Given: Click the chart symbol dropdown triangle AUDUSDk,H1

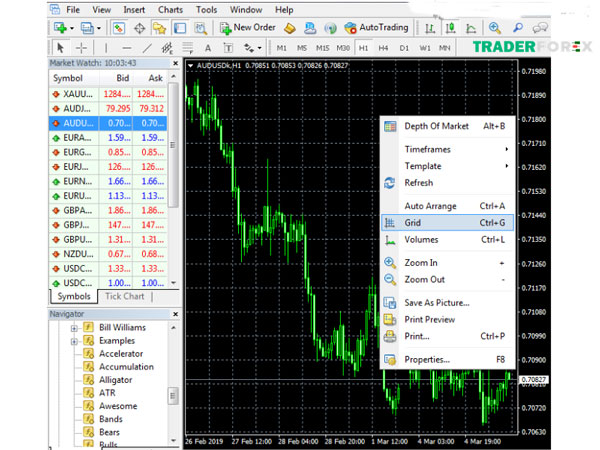Looking at the screenshot, I should (x=190, y=66).
